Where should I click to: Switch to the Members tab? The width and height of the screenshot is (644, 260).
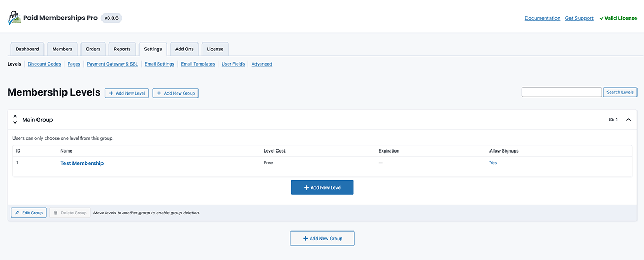point(62,49)
